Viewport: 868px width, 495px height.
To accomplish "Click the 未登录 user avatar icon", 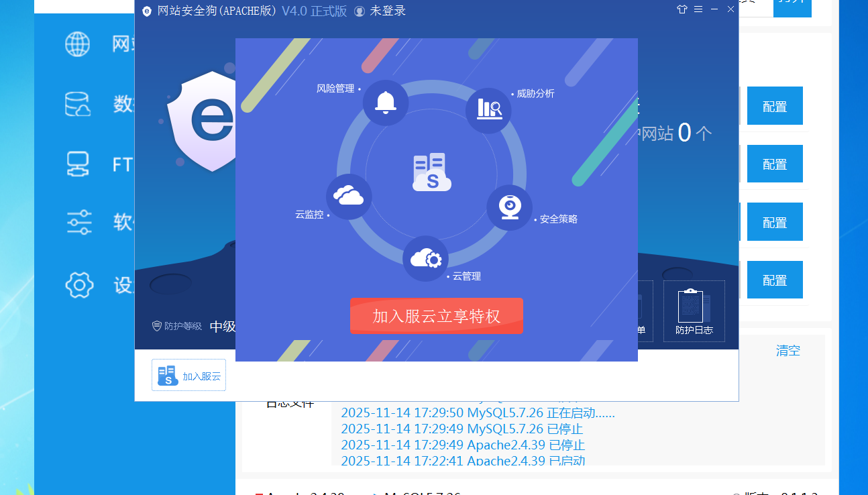I will coord(360,11).
